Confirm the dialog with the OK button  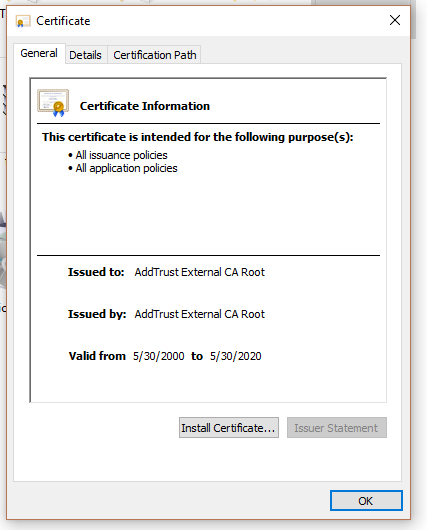click(366, 501)
